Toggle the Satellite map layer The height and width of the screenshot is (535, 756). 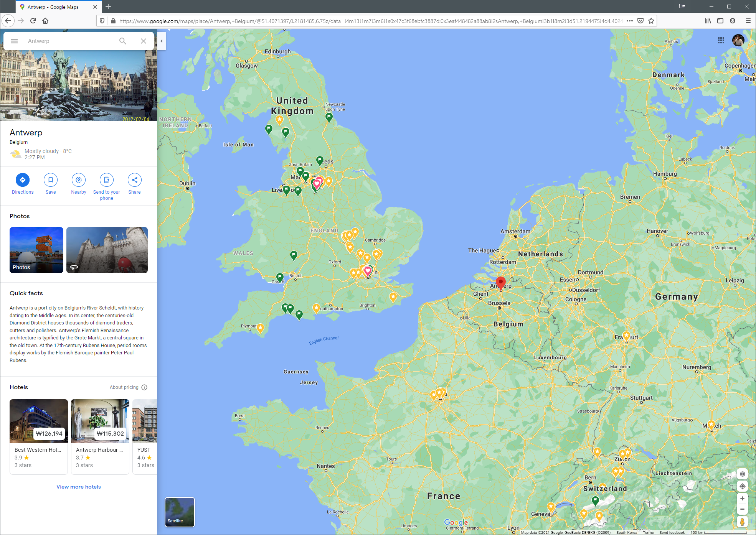coord(180,512)
